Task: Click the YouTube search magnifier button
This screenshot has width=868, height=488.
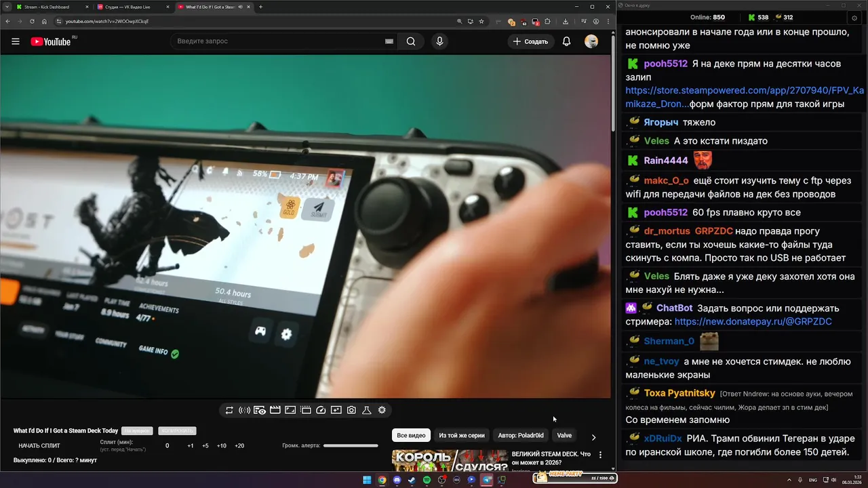Action: (411, 41)
